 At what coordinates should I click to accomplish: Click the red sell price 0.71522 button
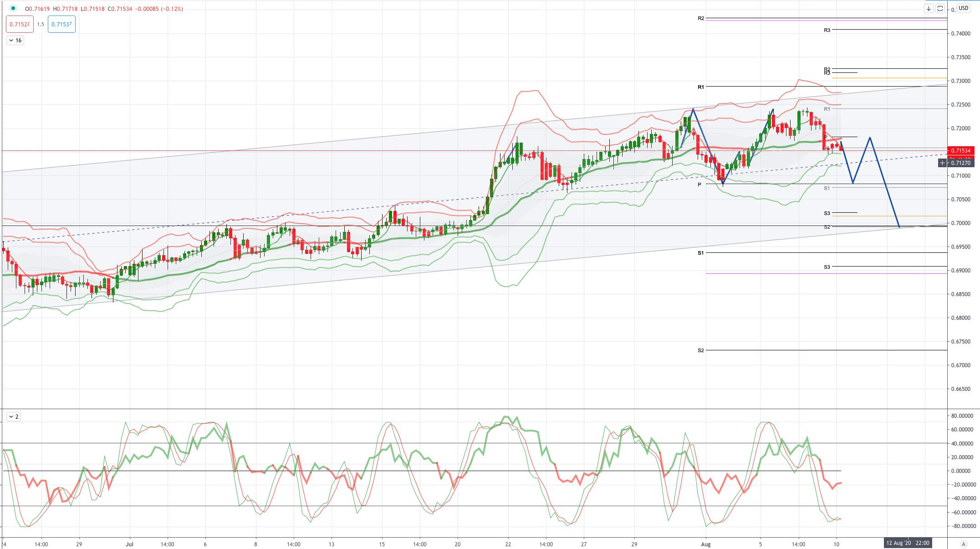pyautogui.click(x=20, y=24)
